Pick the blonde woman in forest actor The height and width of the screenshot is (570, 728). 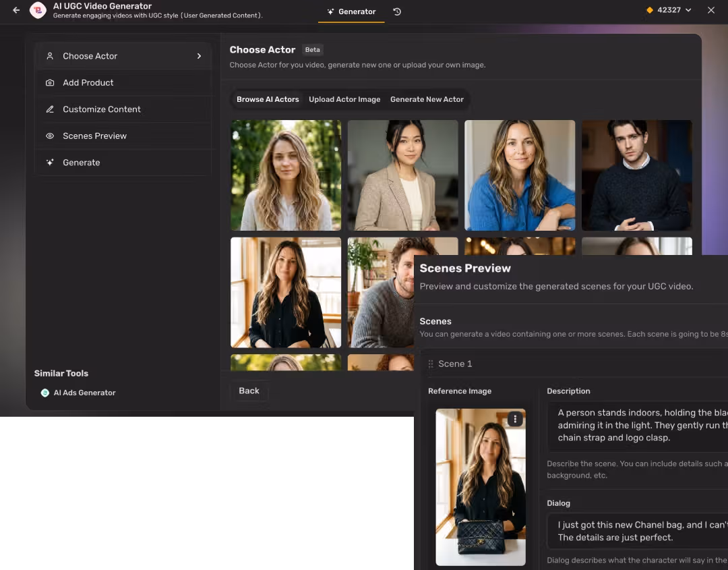point(286,175)
